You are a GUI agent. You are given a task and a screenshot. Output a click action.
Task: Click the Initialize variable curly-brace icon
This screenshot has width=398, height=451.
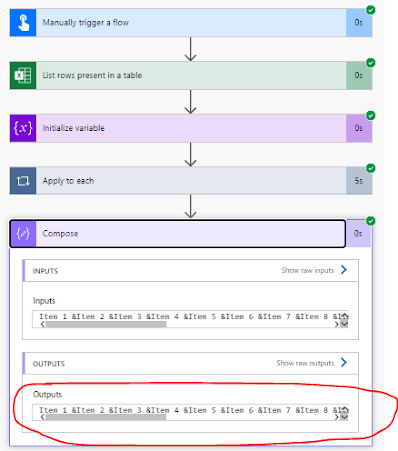coord(23,128)
